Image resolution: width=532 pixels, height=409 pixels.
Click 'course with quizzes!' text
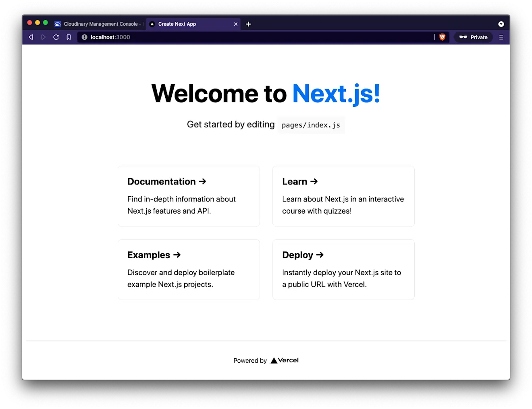point(317,211)
